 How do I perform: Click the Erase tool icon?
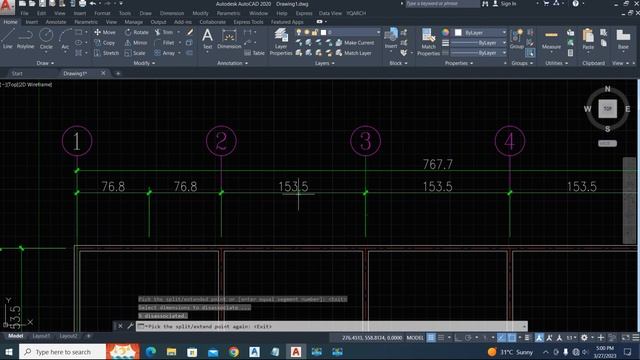pyautogui.click(x=190, y=32)
